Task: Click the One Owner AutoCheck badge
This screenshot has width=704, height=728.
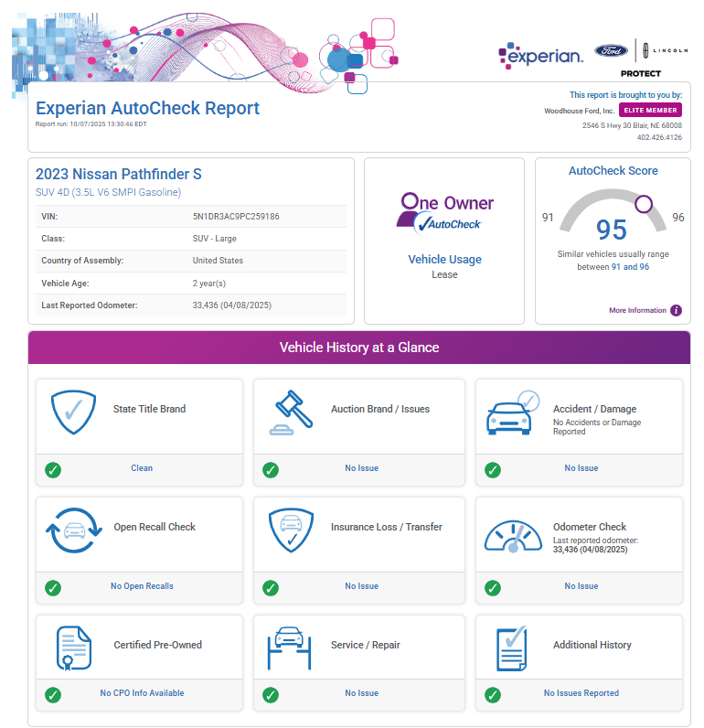Action: click(x=444, y=212)
